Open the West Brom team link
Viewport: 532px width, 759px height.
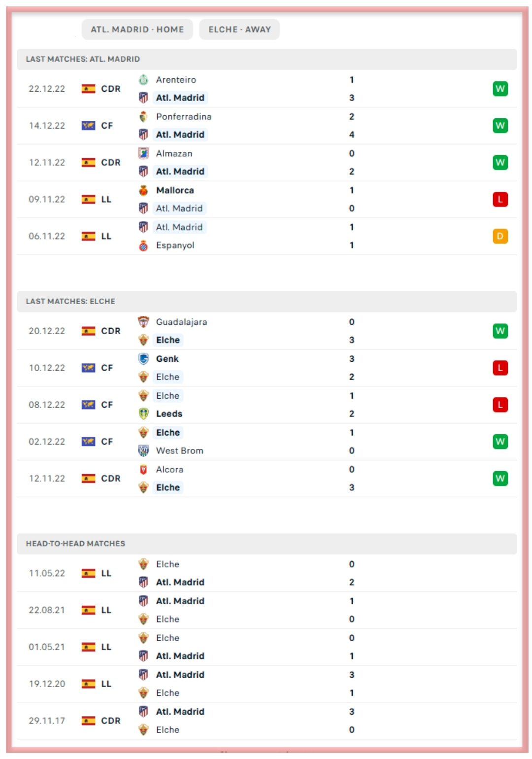179,450
